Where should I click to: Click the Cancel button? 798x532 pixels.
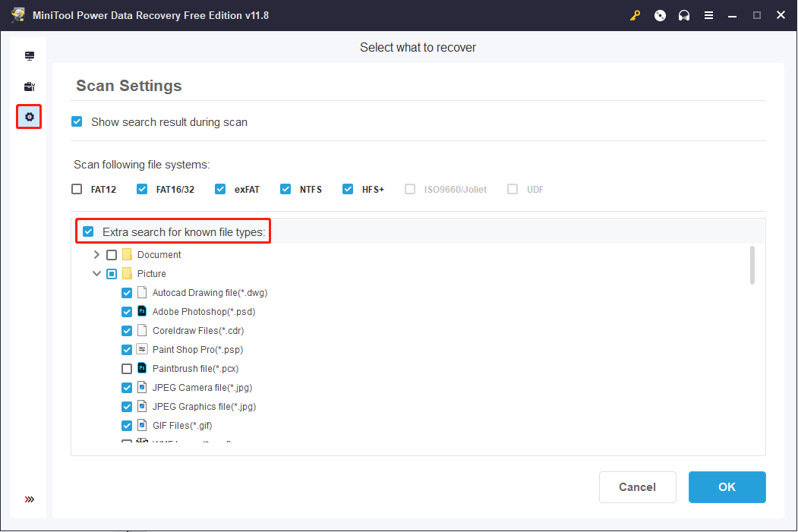tap(637, 486)
